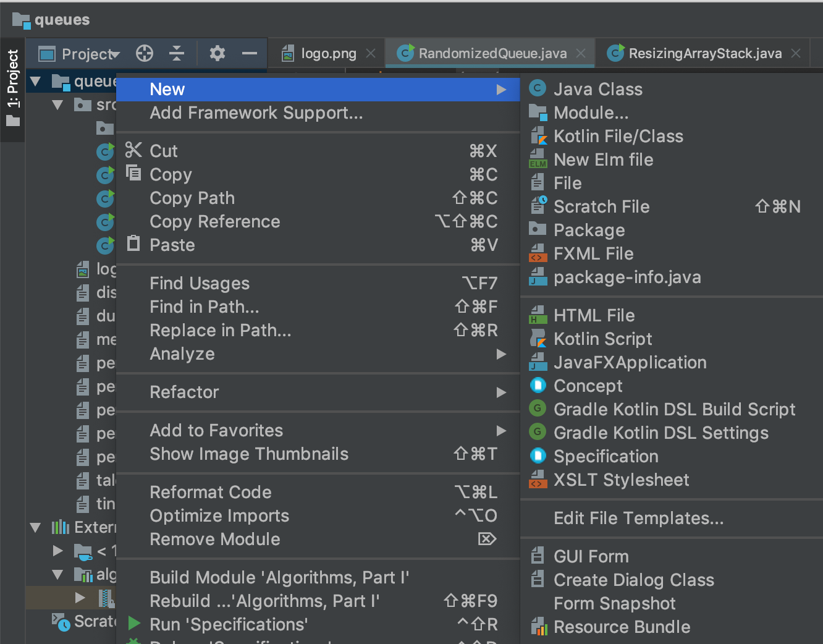Choose Build Module 'Algorithms, Part I'

pyautogui.click(x=318, y=578)
